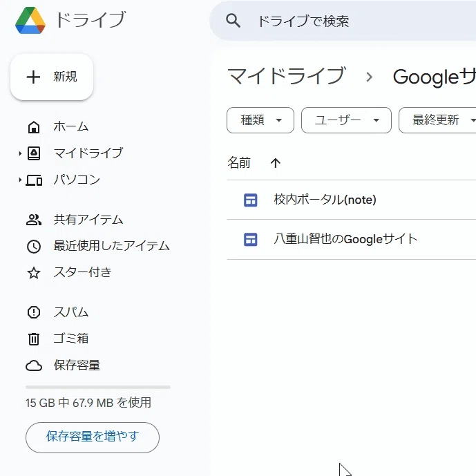Open ゴミ箱 in the sidebar
The image size is (476, 476).
point(70,339)
